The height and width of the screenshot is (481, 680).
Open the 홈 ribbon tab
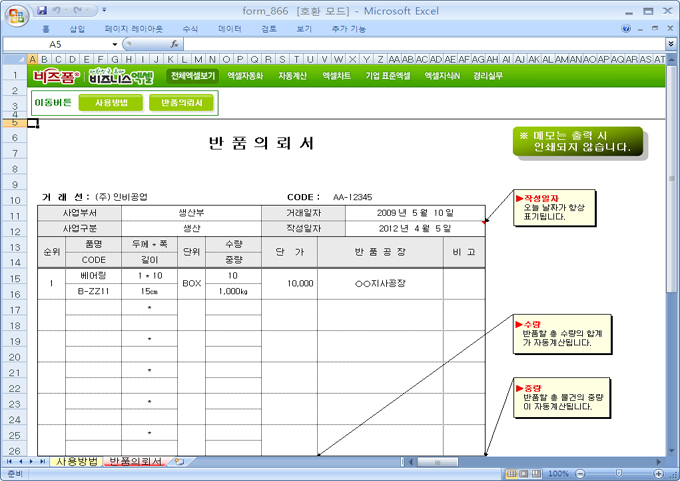(x=46, y=29)
